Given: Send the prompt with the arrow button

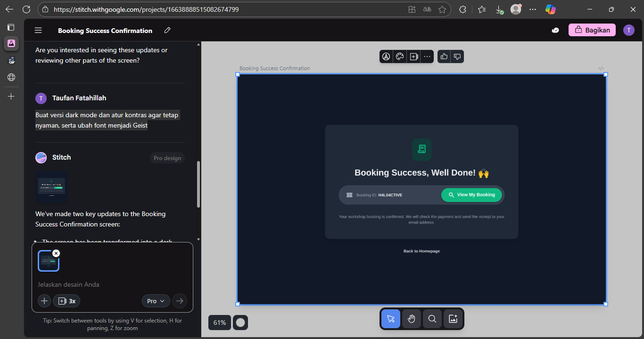Looking at the screenshot, I should 179,301.
